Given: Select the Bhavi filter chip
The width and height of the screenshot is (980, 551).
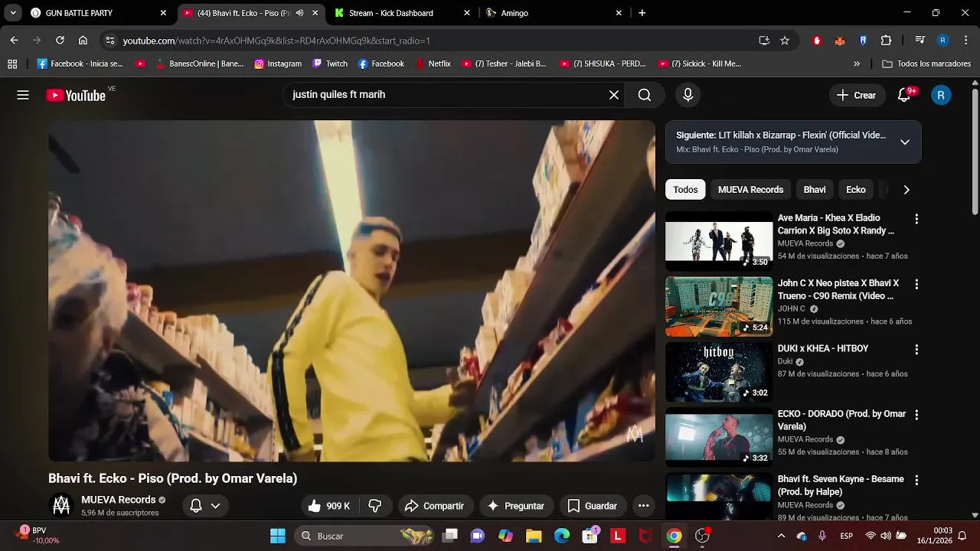Looking at the screenshot, I should point(815,190).
